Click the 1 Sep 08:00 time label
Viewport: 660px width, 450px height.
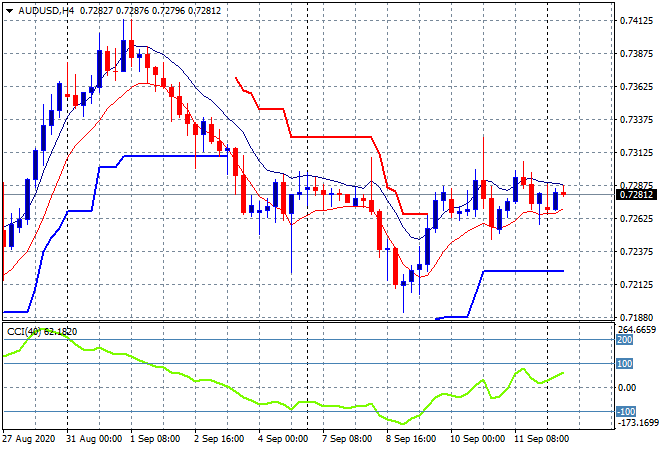(x=155, y=439)
